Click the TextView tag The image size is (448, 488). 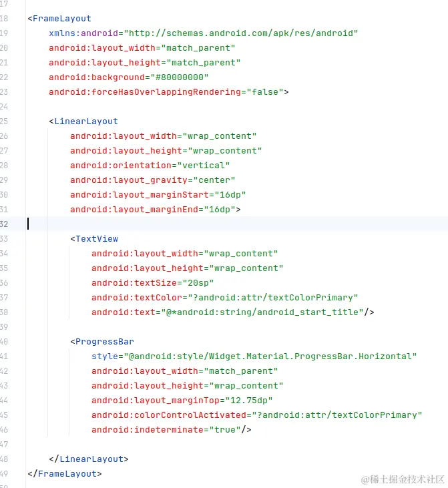click(94, 239)
